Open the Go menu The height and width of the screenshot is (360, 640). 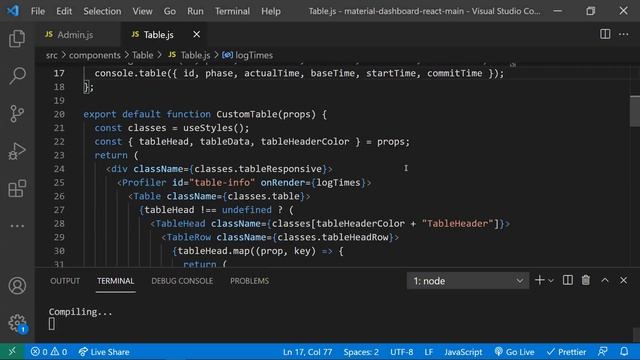[170, 11]
